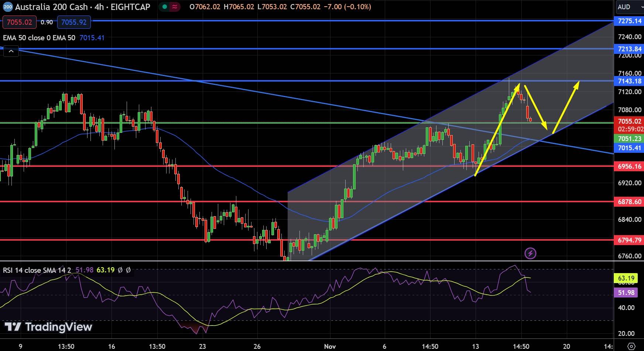Click the green market status dot
The height and width of the screenshot is (351, 644).
click(x=165, y=7)
